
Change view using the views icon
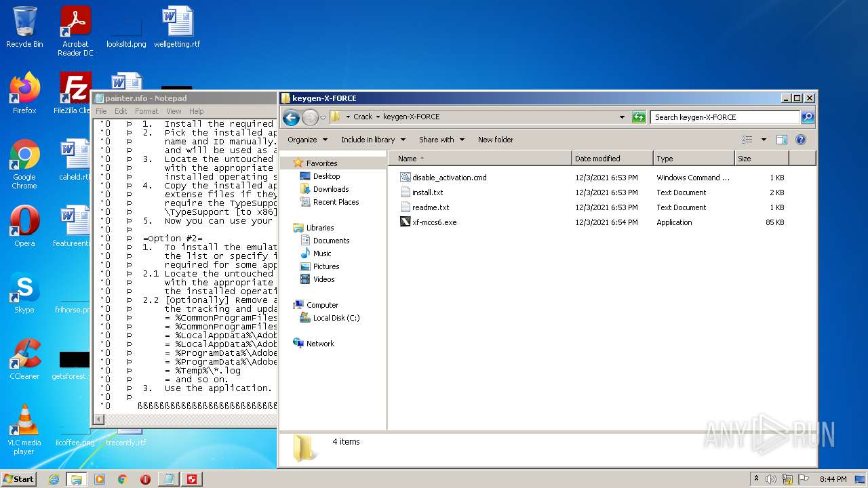coord(747,140)
